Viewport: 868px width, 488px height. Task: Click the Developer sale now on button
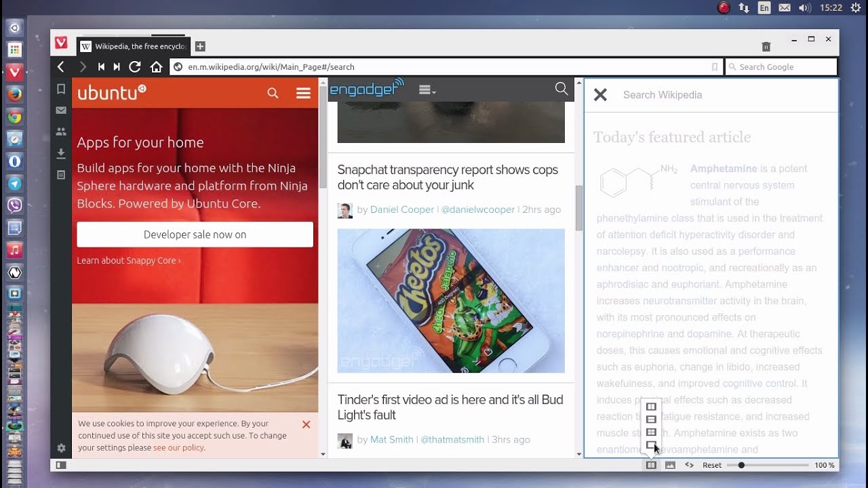click(195, 235)
